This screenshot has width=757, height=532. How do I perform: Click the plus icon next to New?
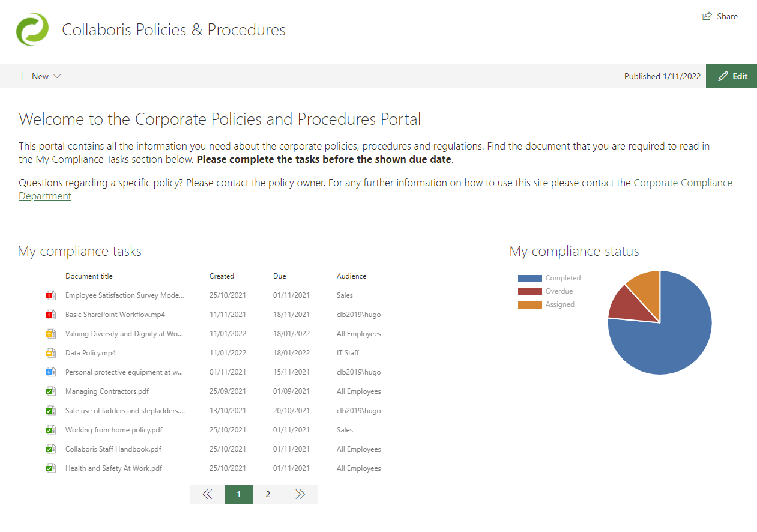click(20, 76)
